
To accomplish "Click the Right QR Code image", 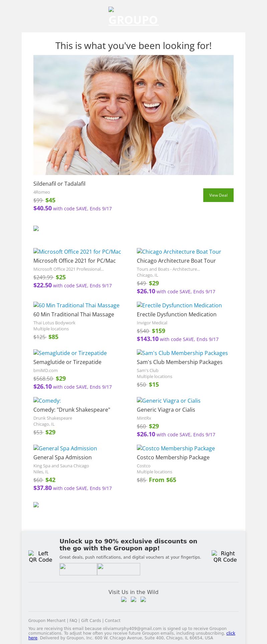I will click(x=225, y=556).
